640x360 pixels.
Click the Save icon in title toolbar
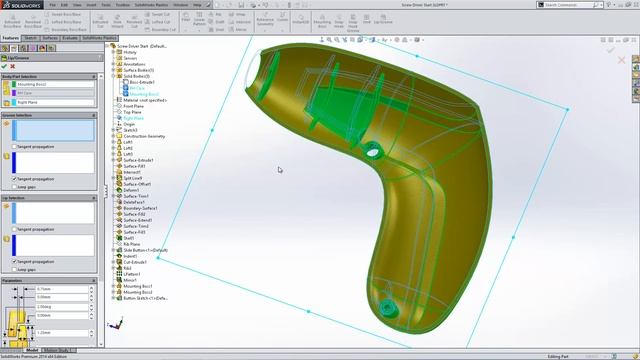(241, 5)
